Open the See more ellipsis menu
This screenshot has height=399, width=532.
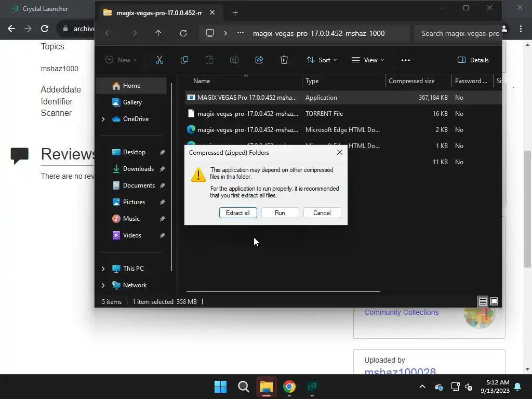406,60
